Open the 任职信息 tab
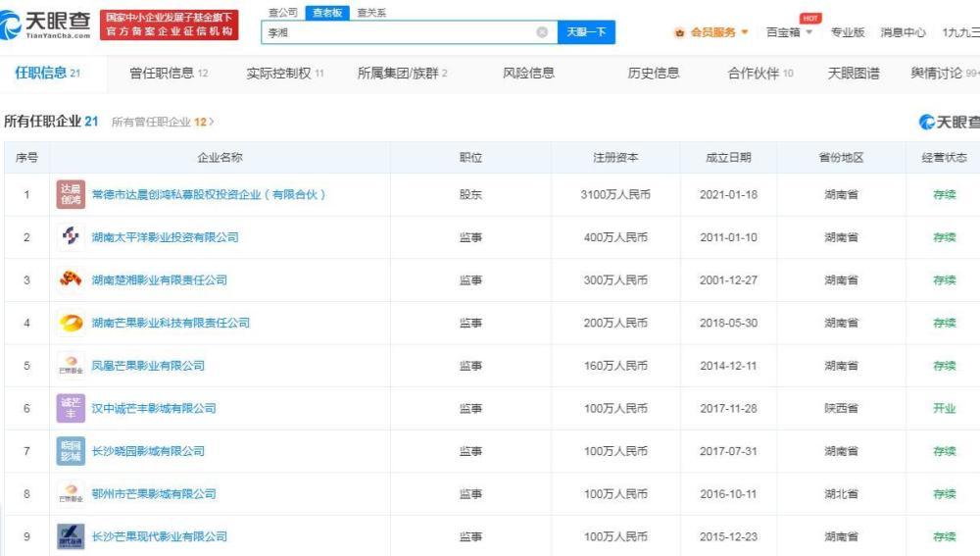The width and height of the screenshot is (980, 556). pos(47,74)
